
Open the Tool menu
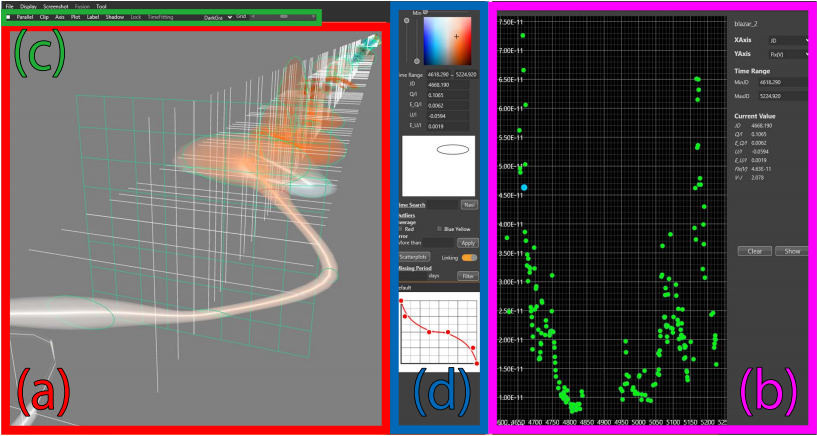tap(101, 6)
